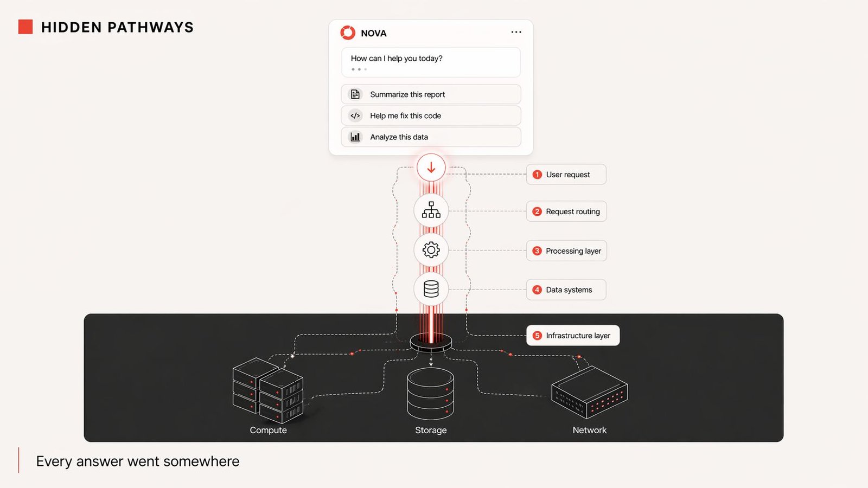Click the 'How can I help you today?' field

coord(431,62)
